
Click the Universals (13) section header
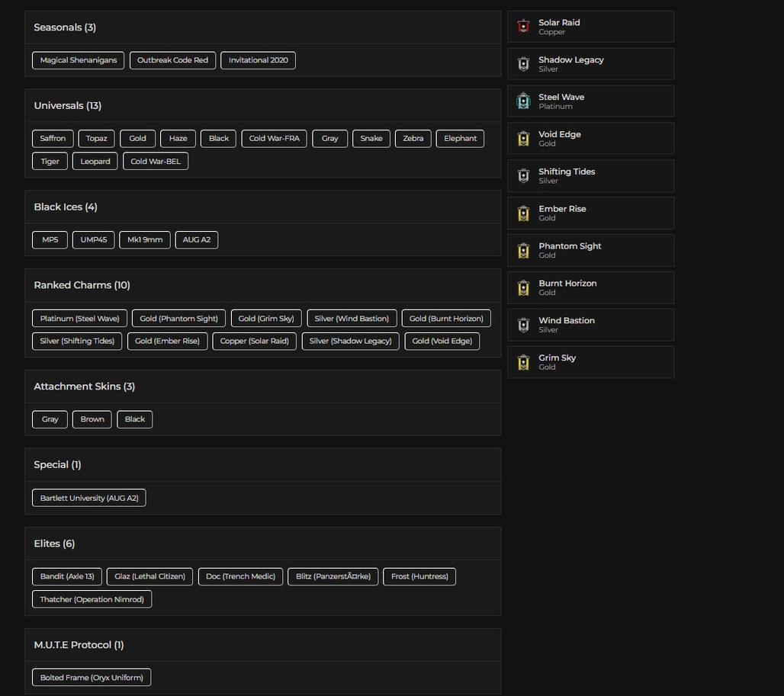pyautogui.click(x=67, y=106)
